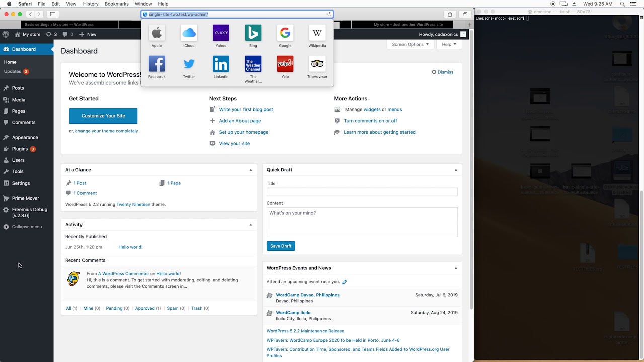This screenshot has height=362, width=644.
Task: Open View your site link
Action: [x=234, y=143]
